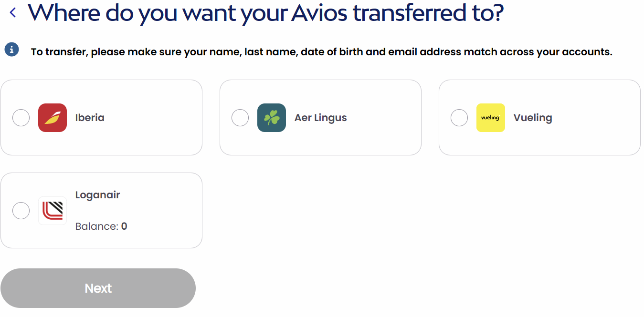Image resolution: width=644 pixels, height=317 pixels.
Task: Pick the Loganair radio button
Action: (x=21, y=211)
